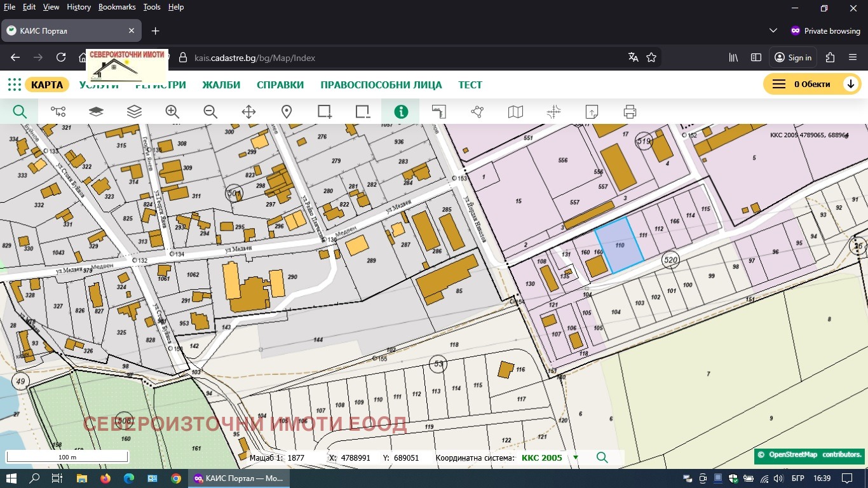The image size is (868, 488).
Task: Expand the КKС 2005 coordinate system dropdown
Action: click(x=576, y=457)
